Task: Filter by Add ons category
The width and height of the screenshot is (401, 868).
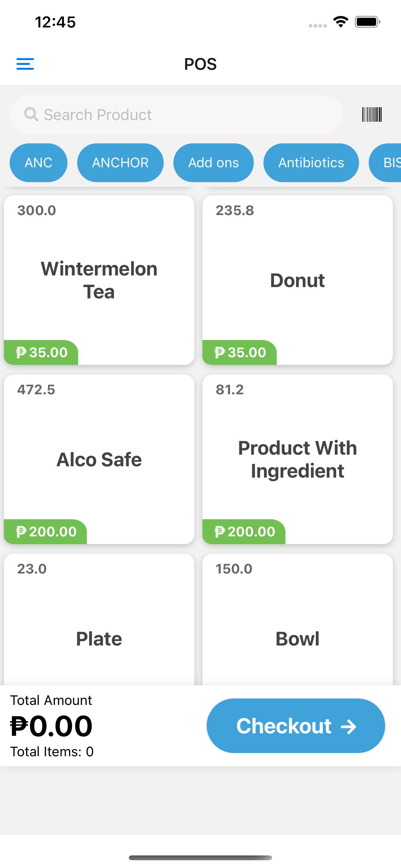Action: tap(213, 163)
